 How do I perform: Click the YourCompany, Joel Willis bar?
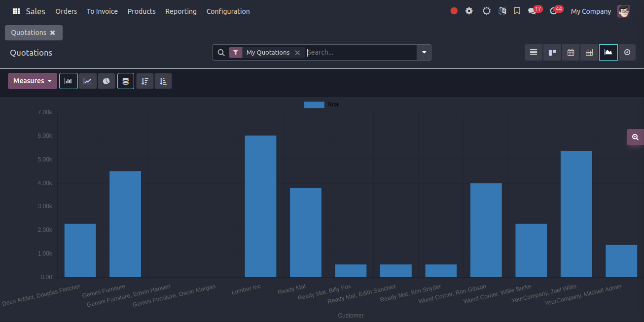click(x=576, y=214)
